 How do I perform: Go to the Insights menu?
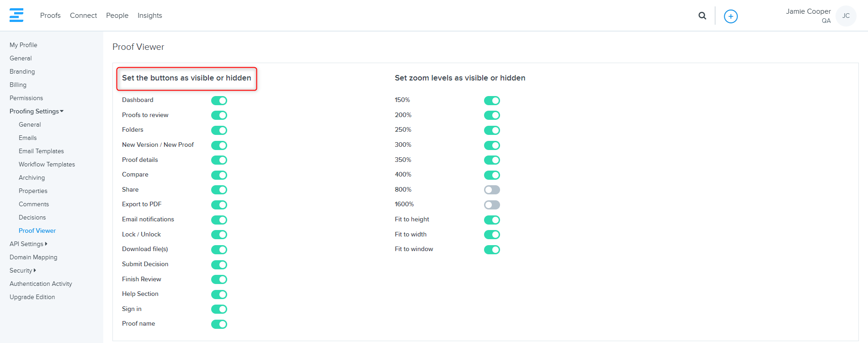pos(150,16)
